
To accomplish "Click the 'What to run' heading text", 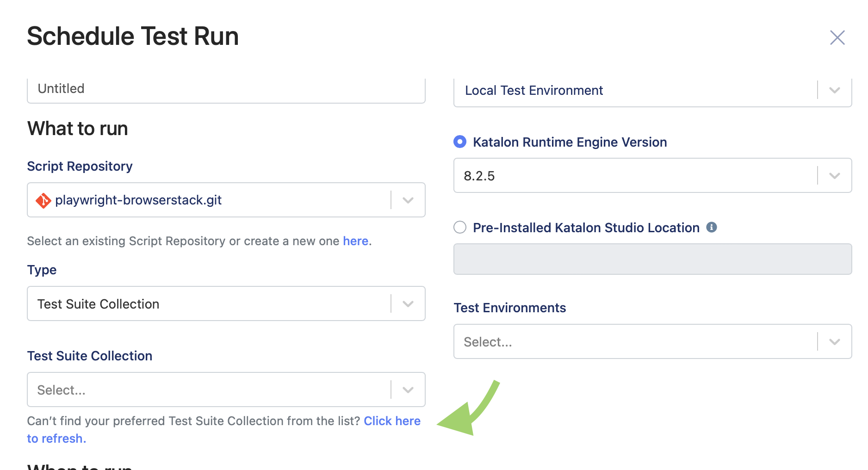I will click(x=78, y=129).
